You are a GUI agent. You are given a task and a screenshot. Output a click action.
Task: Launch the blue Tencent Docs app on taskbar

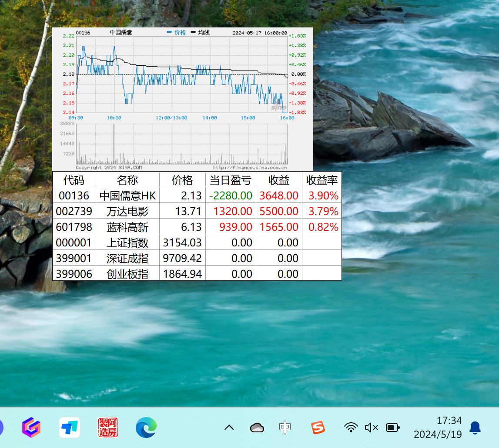70,428
